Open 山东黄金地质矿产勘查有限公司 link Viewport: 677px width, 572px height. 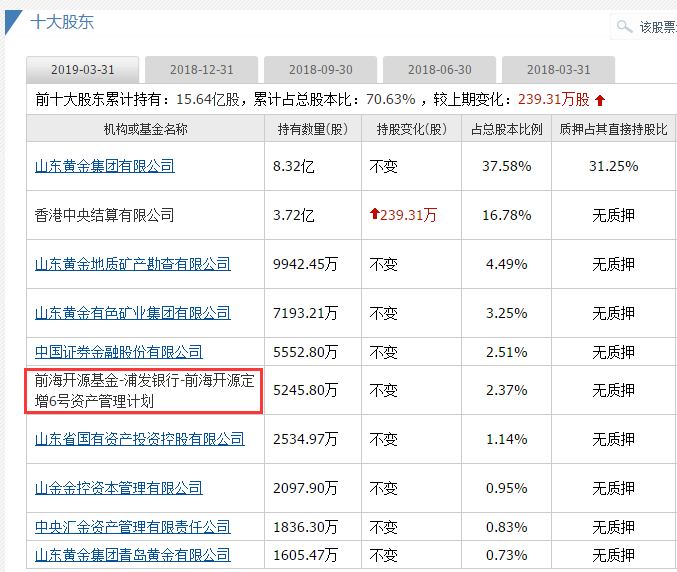tap(133, 264)
